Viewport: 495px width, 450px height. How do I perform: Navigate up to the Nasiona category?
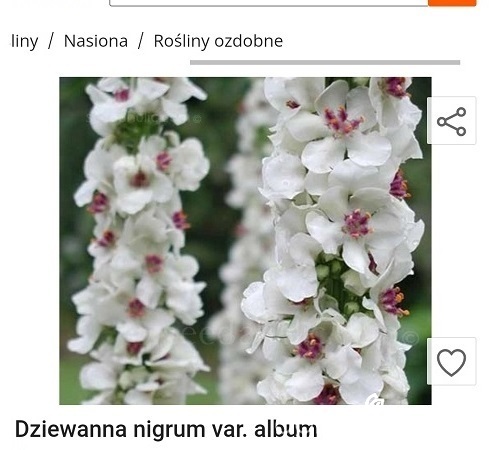pos(96,41)
